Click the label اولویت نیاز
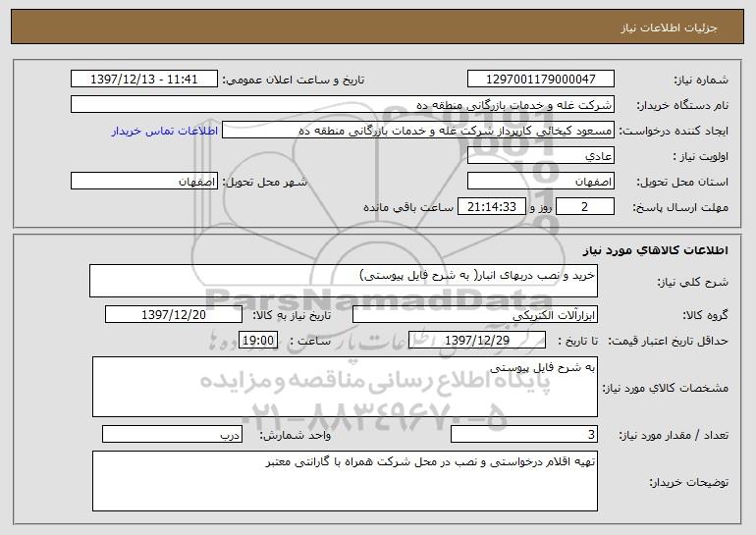 (701, 157)
